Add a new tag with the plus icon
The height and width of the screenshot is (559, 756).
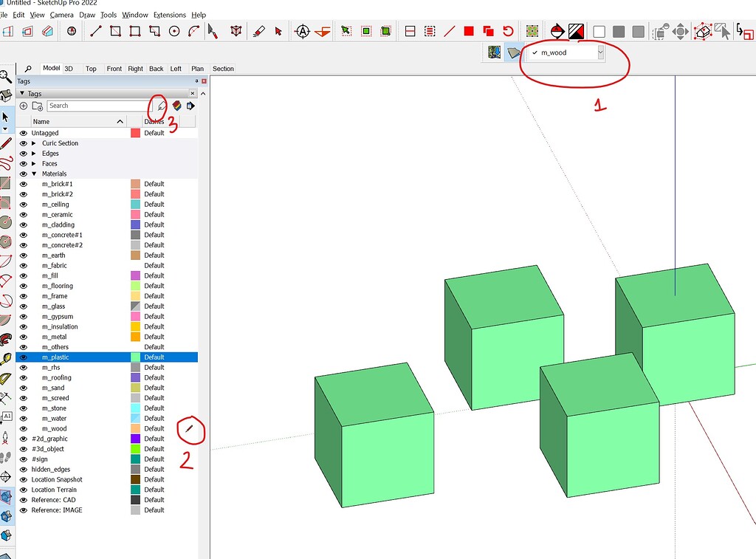click(23, 106)
